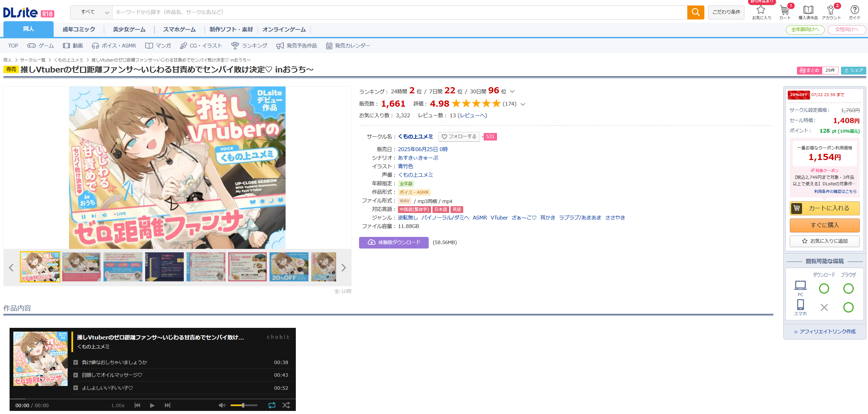Select the dark STORY gallery thumbnail

pos(165,267)
